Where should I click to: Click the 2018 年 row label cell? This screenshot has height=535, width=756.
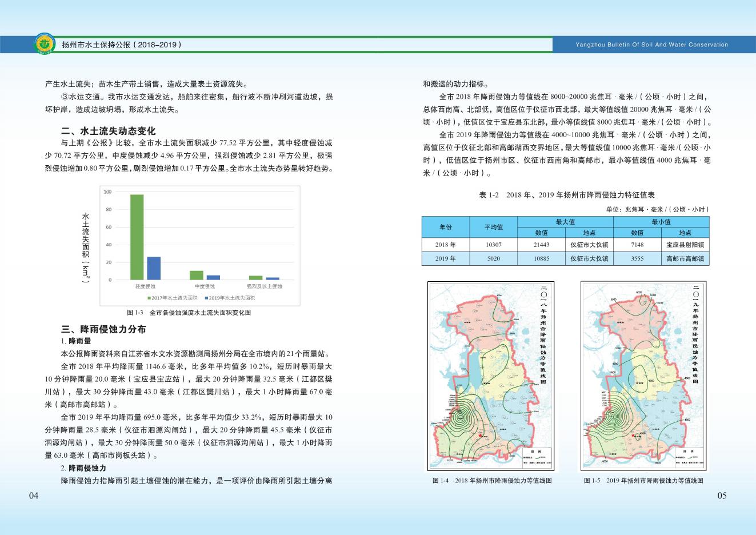(446, 245)
